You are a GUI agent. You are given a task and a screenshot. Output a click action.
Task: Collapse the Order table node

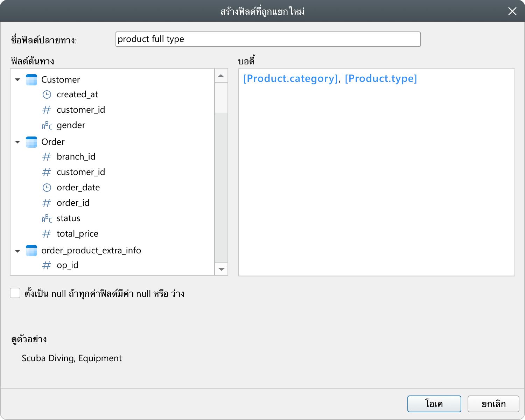(x=17, y=142)
